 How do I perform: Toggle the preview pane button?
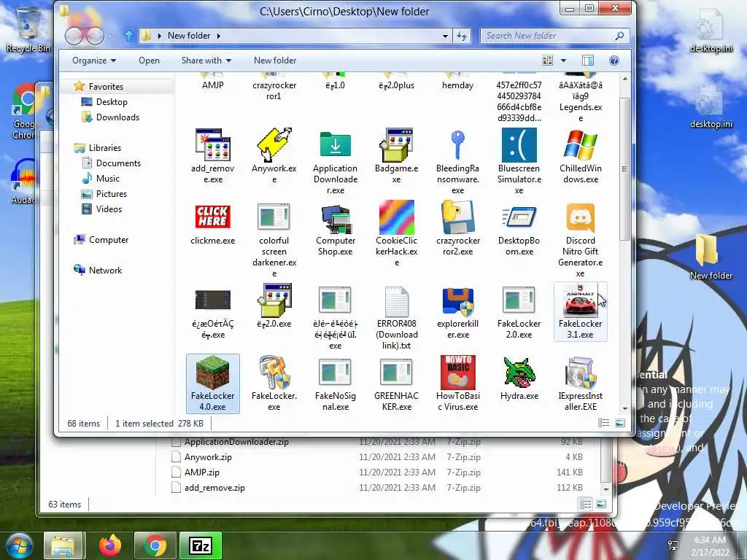pos(588,61)
